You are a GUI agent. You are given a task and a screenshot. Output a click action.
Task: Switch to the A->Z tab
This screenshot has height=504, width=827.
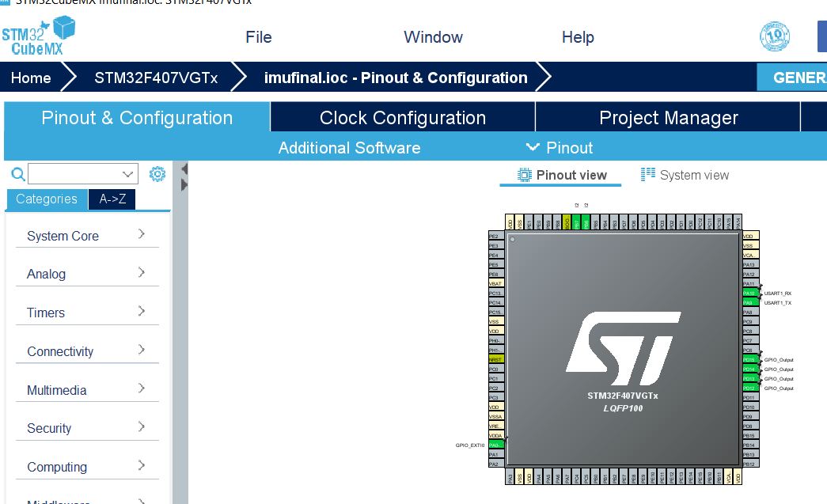(x=112, y=199)
